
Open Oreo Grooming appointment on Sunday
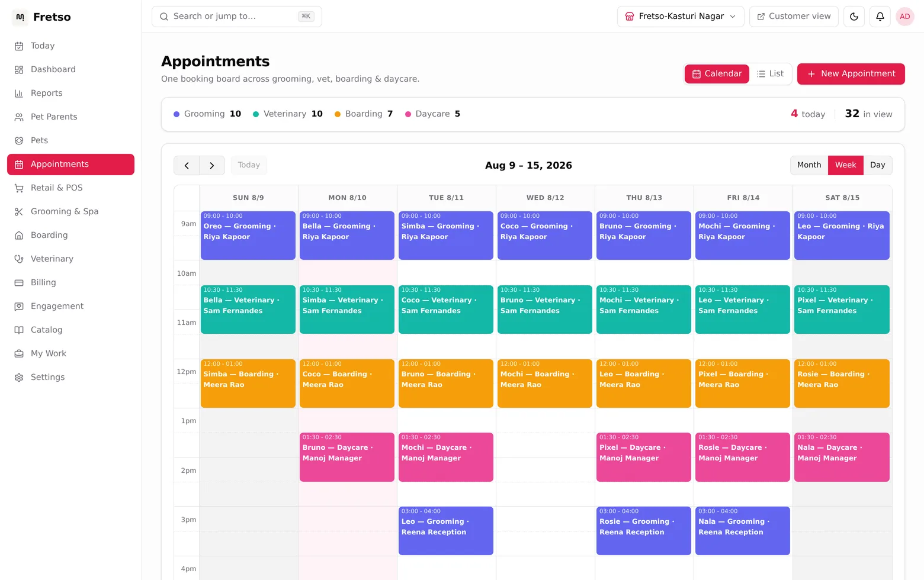(248, 236)
